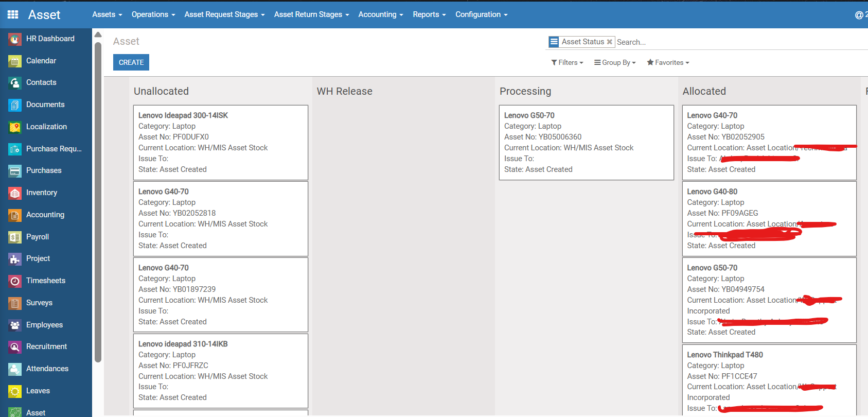Select the Inventory icon in the sidebar
The width and height of the screenshot is (868, 417).
click(x=15, y=193)
